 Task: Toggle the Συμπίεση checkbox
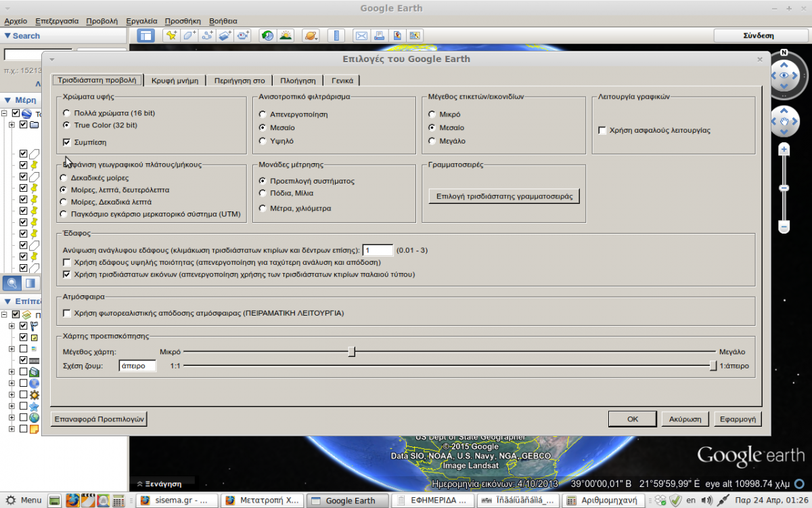coord(66,142)
